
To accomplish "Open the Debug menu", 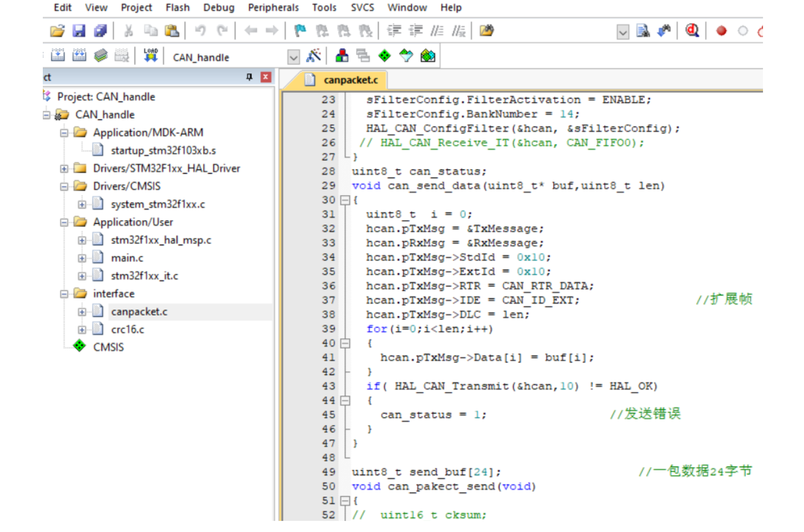I will pos(219,7).
